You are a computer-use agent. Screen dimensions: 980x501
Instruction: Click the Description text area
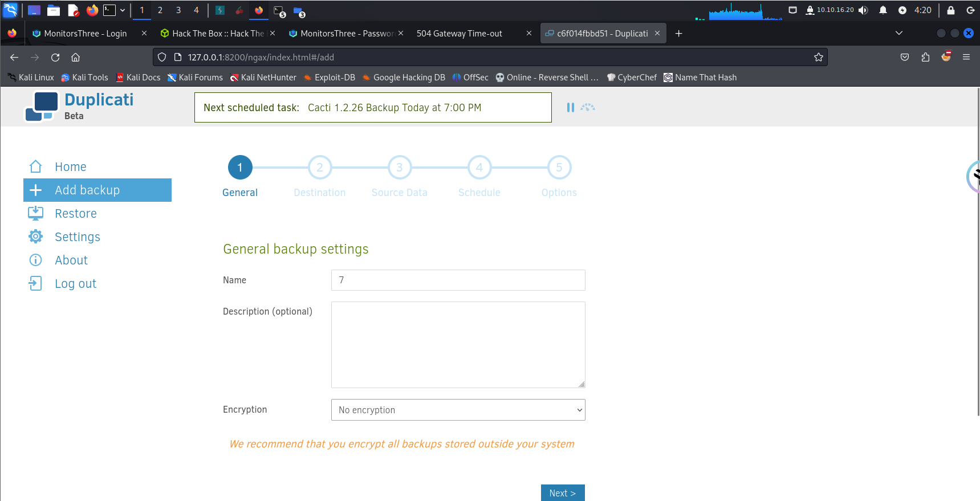(x=458, y=345)
